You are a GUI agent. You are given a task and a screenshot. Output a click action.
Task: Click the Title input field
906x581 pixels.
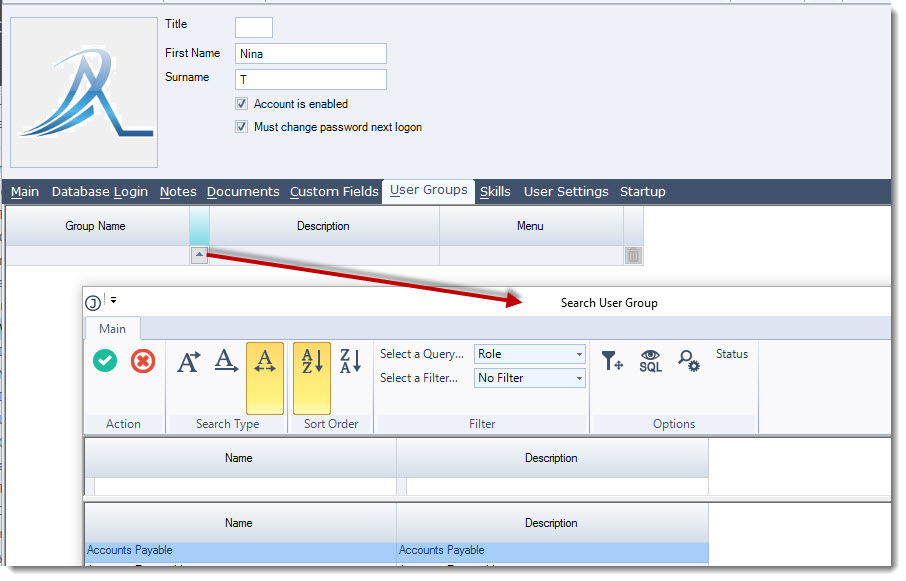pos(254,27)
